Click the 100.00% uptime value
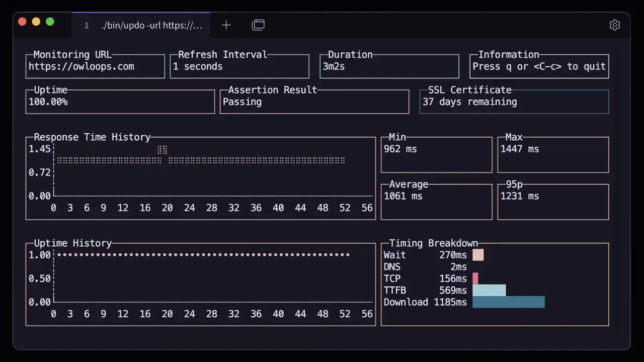The width and height of the screenshot is (644, 362). coord(48,102)
